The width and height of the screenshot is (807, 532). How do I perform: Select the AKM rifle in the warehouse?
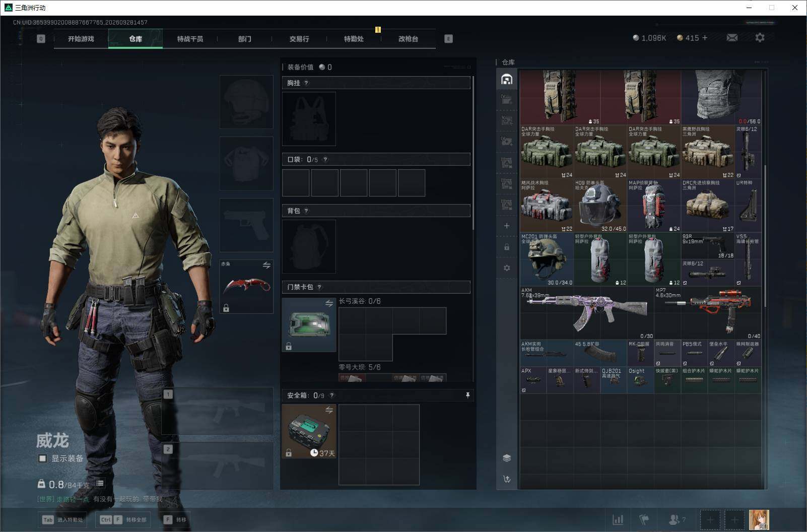tap(587, 313)
